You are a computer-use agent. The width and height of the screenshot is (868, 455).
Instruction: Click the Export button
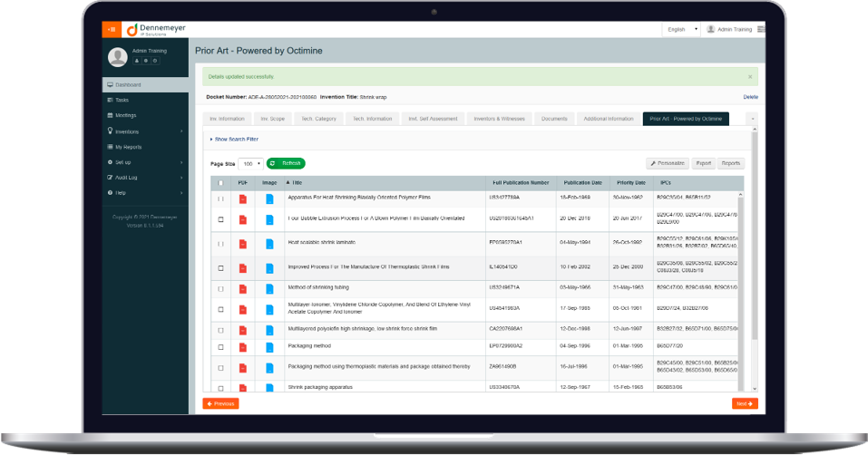pos(703,164)
